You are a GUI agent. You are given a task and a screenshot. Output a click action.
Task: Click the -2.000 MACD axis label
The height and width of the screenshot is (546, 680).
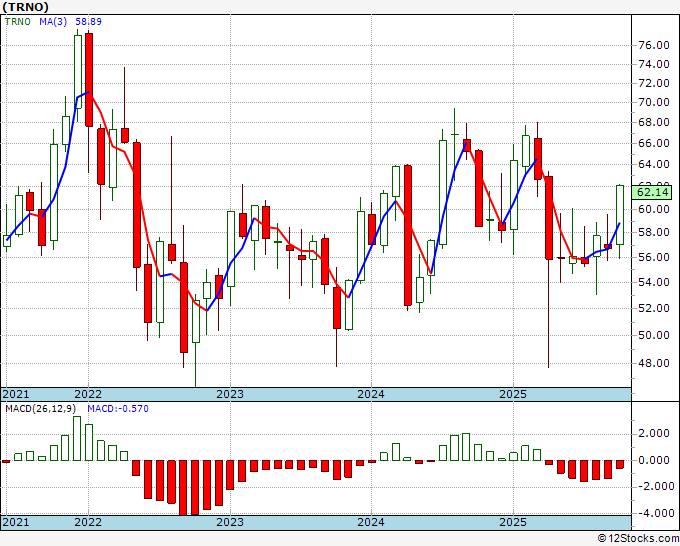tap(654, 486)
